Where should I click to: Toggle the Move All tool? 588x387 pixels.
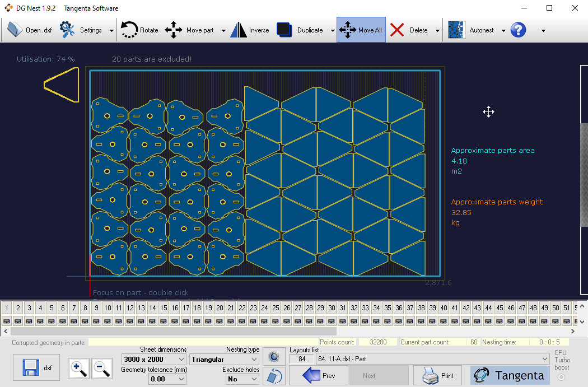[361, 30]
